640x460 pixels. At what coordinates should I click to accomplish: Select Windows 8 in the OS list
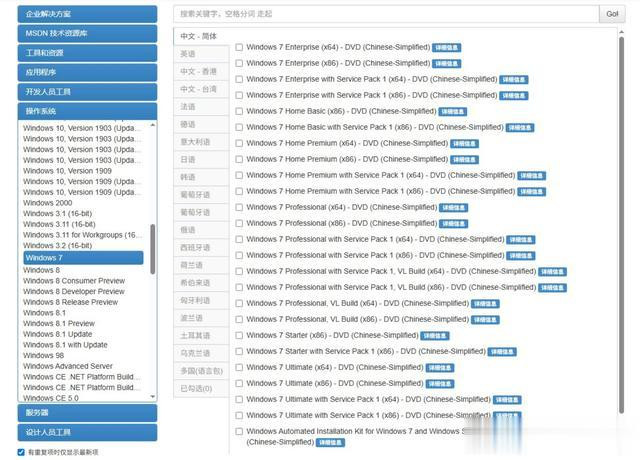[x=41, y=270]
